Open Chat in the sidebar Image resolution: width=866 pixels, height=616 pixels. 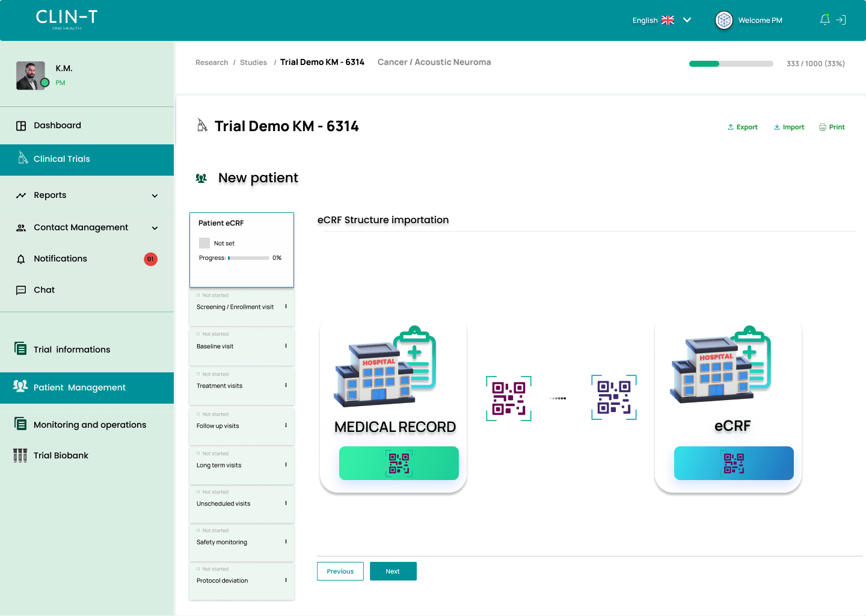coord(87,290)
